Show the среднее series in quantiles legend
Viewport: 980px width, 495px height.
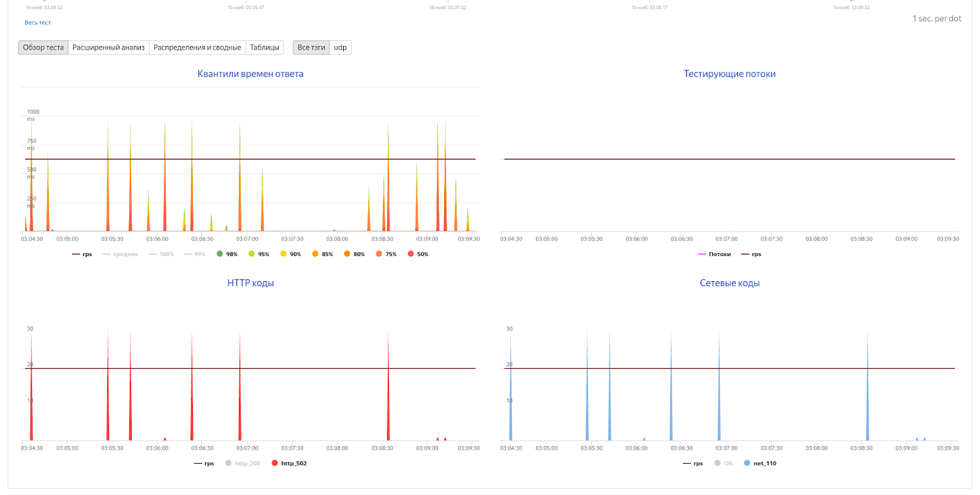(x=121, y=254)
